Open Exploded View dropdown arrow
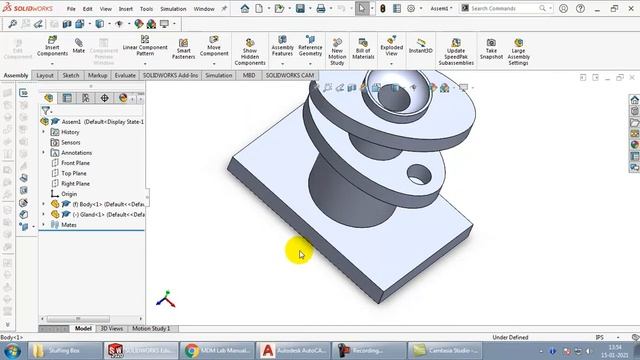Viewport: 640px width, 360px height. (x=391, y=64)
